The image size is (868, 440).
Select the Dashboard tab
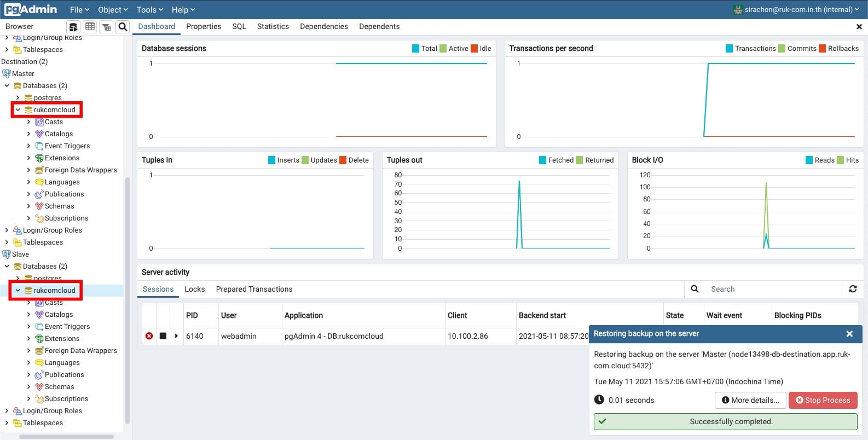click(x=157, y=26)
